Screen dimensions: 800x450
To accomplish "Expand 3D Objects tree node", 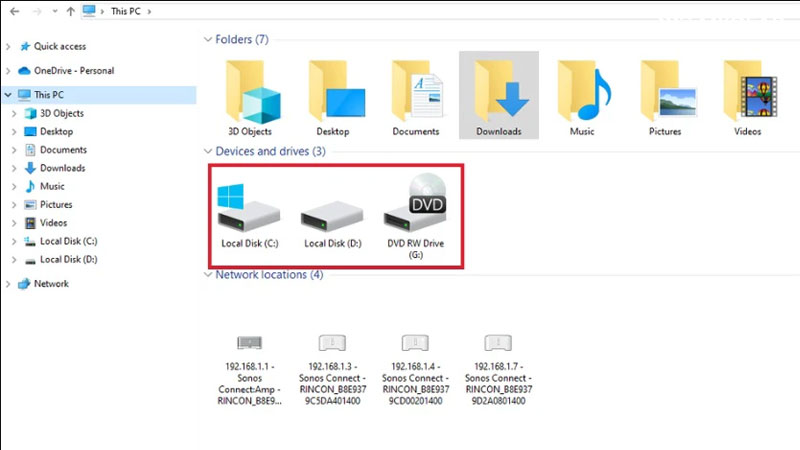I will 14,113.
